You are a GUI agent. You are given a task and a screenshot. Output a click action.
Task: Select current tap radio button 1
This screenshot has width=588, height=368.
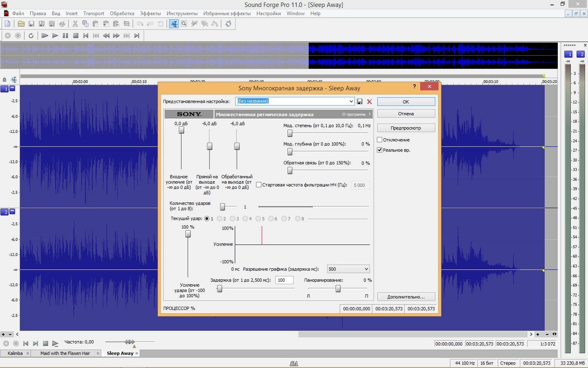(x=207, y=219)
